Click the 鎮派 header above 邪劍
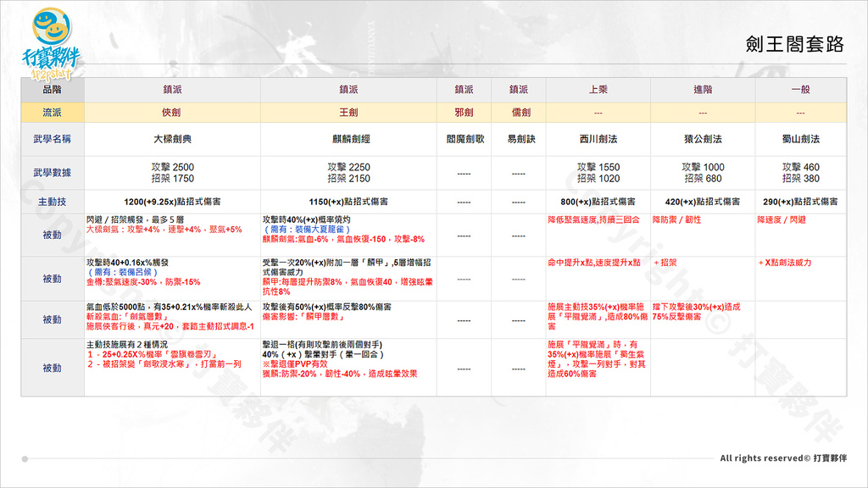The height and width of the screenshot is (488, 868). (x=464, y=90)
